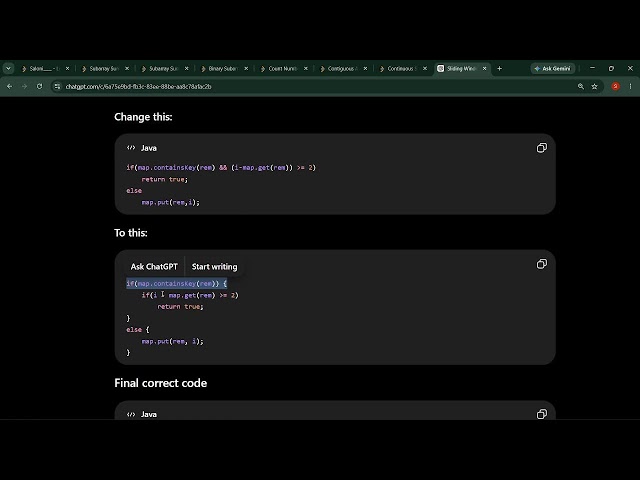Close the Count Numb tab
Viewport: 640px width, 480px height.
(x=306, y=69)
